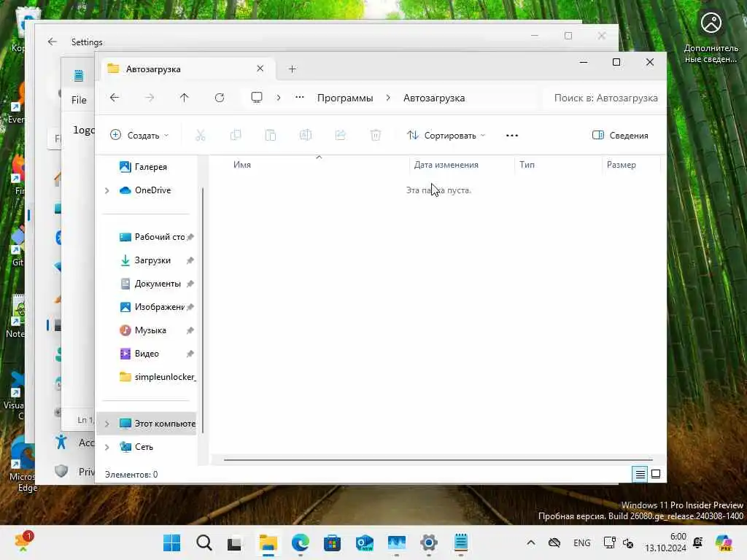Switch to large thumbnails view
The height and width of the screenshot is (560, 747).
coord(656,474)
